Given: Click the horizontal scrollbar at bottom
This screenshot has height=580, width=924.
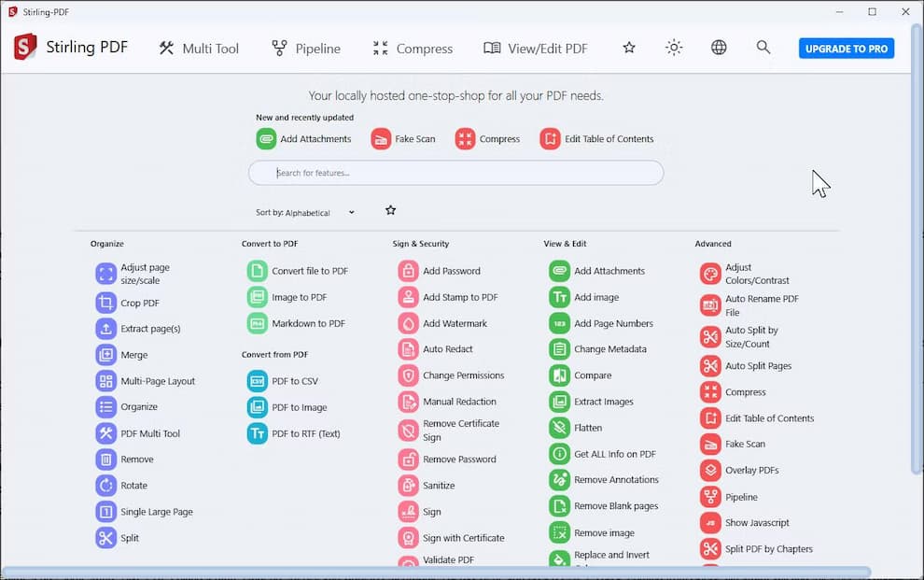Looking at the screenshot, I should click(436, 572).
